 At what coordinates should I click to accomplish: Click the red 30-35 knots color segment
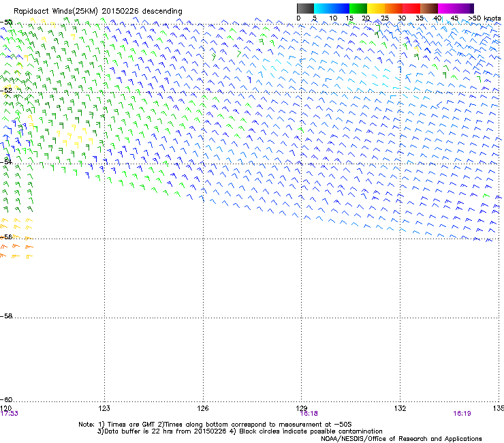click(411, 8)
